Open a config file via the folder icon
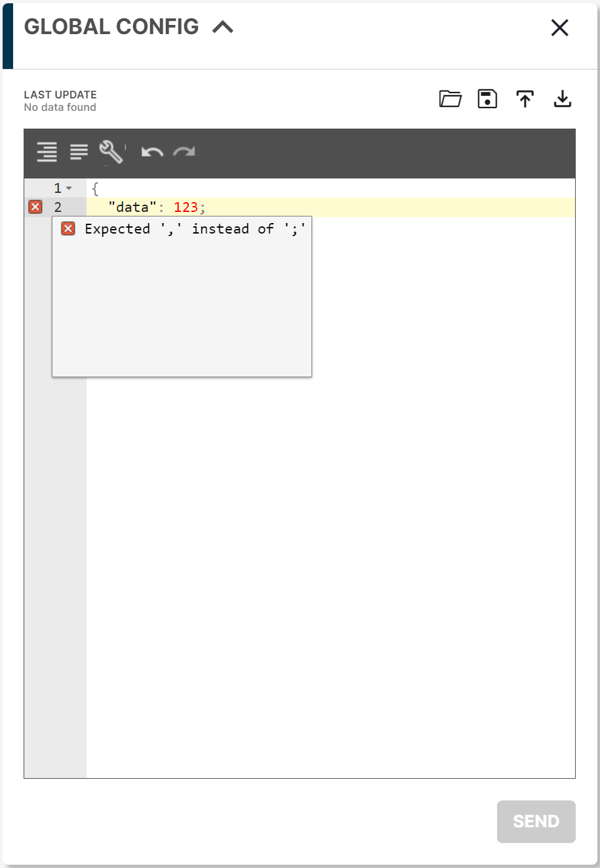 tap(450, 98)
